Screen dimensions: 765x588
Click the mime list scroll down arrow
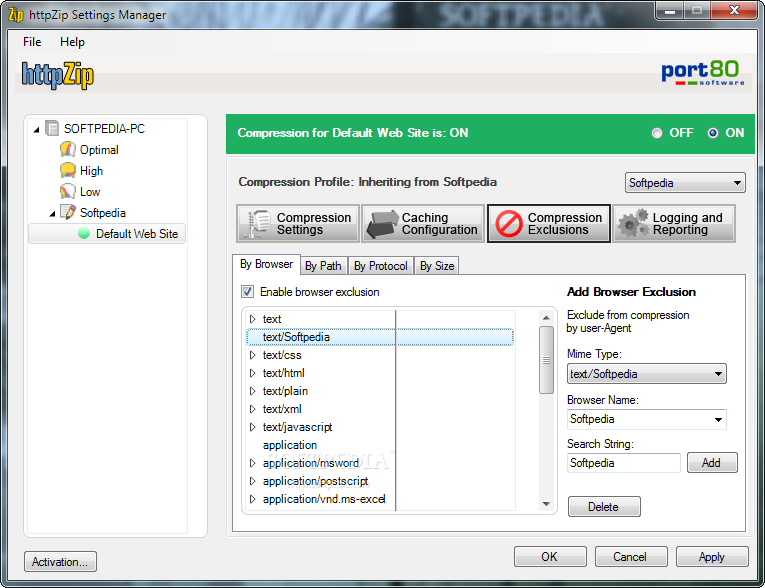546,504
